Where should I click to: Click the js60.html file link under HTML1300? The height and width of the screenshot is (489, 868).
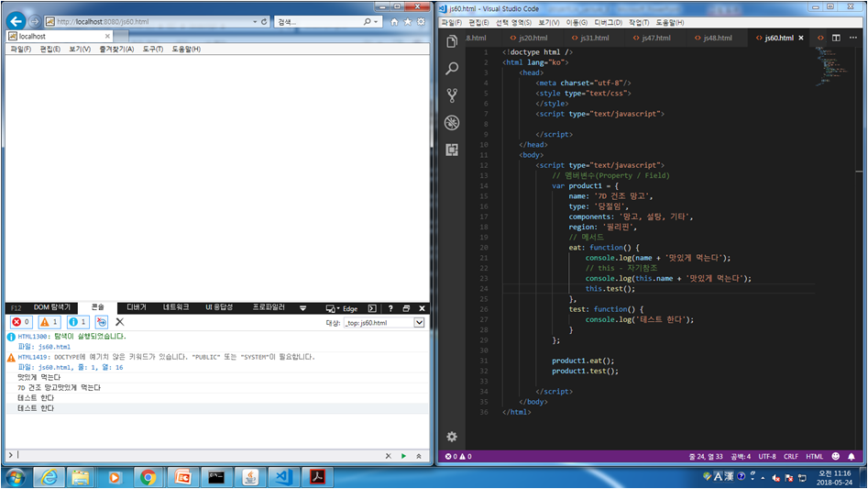point(54,347)
